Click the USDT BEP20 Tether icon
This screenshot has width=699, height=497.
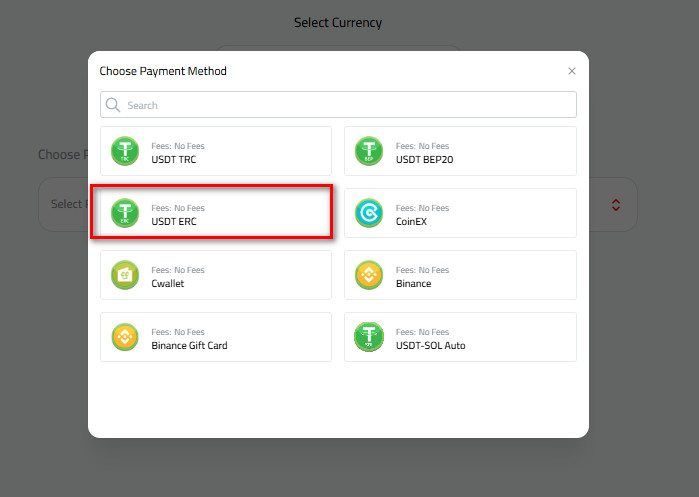point(369,151)
